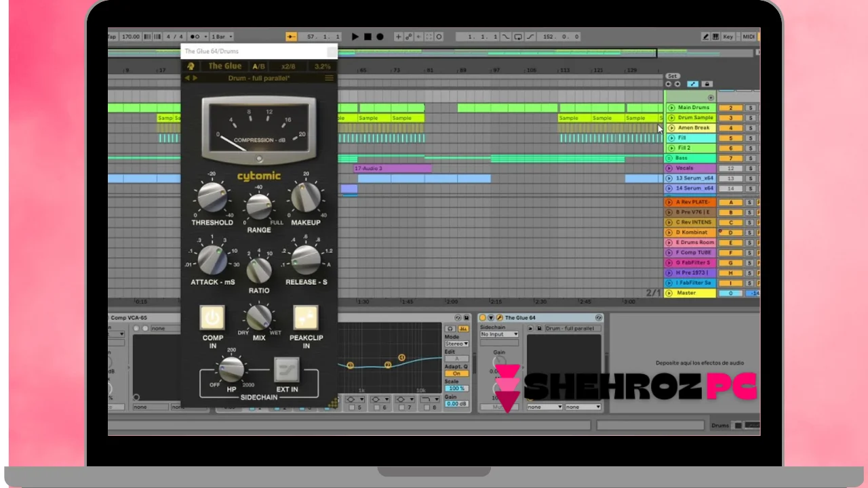The width and height of the screenshot is (868, 488).
Task: Click the x2/8 oversampling setting
Action: pyautogui.click(x=288, y=66)
